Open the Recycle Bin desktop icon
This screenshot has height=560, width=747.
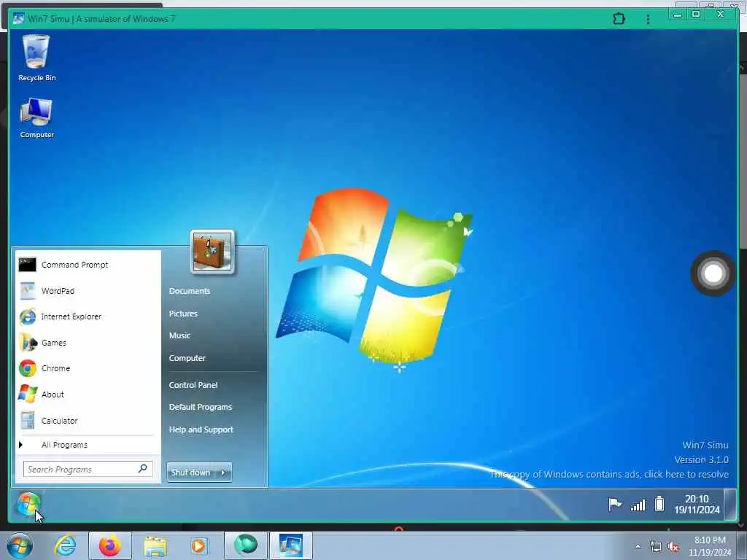click(36, 58)
